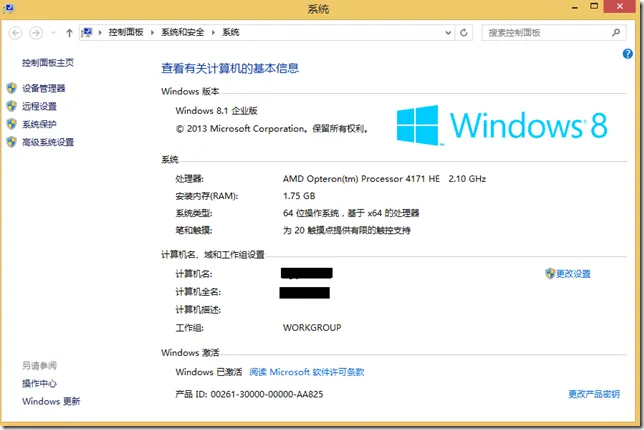Image resolution: width=644 pixels, height=430 pixels.
Task: Focus the 搜索控制面板 search box
Action: click(x=553, y=33)
